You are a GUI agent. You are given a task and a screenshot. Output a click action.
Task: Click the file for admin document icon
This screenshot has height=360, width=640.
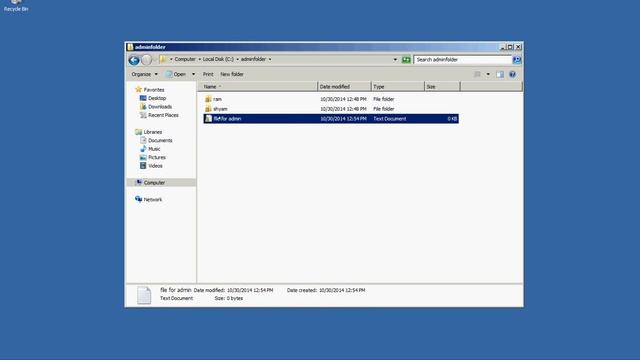coord(209,118)
